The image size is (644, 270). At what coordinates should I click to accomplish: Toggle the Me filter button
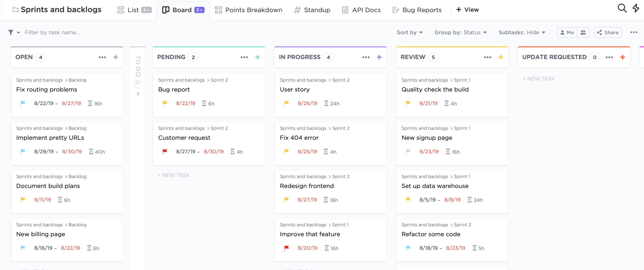point(567,32)
